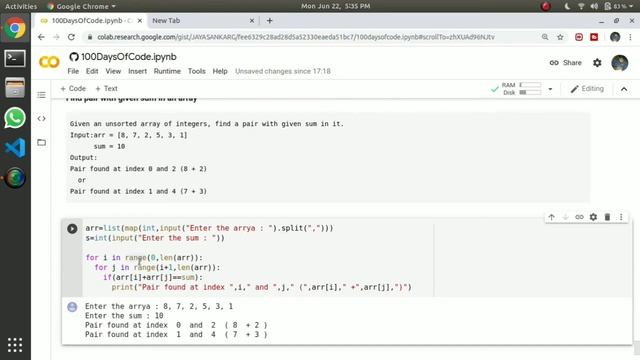This screenshot has width=640, height=360.
Task: Click browser back arrow
Action: pos(41,37)
